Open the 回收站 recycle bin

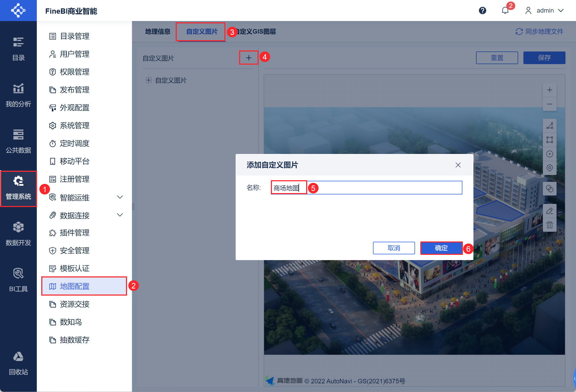pos(18,363)
